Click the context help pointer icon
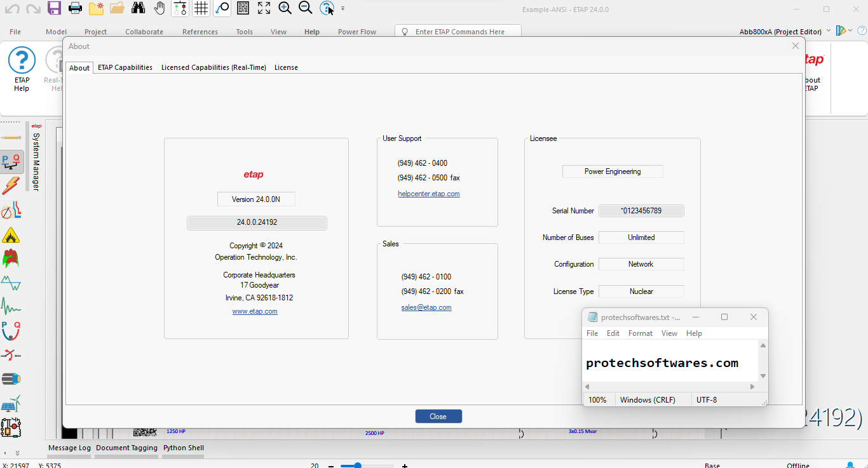Image resolution: width=868 pixels, height=468 pixels. 327,8
